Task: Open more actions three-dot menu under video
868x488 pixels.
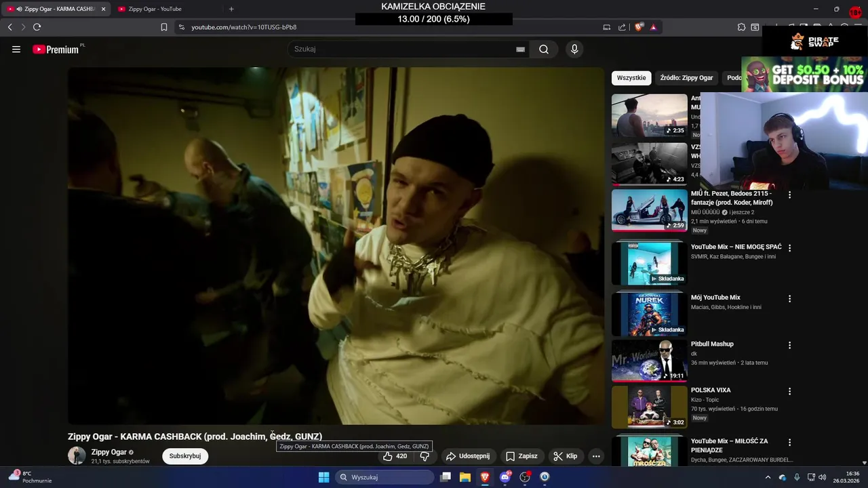Action: [596, 456]
